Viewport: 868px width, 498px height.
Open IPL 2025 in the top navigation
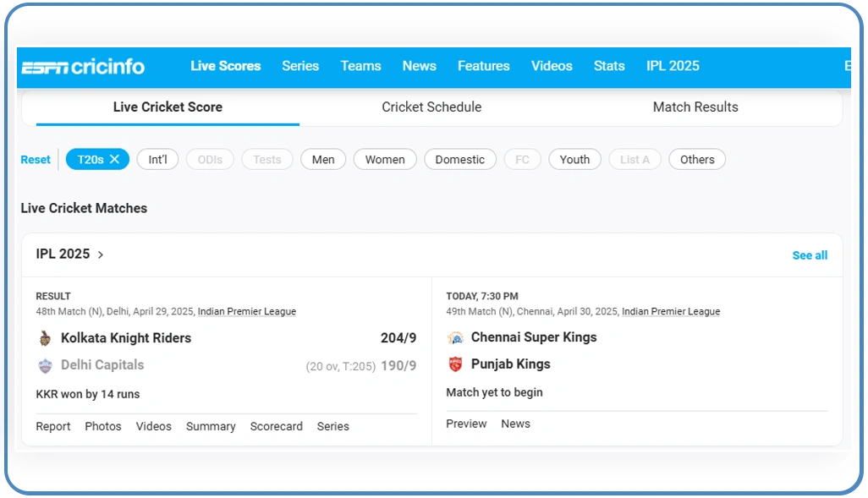click(673, 66)
